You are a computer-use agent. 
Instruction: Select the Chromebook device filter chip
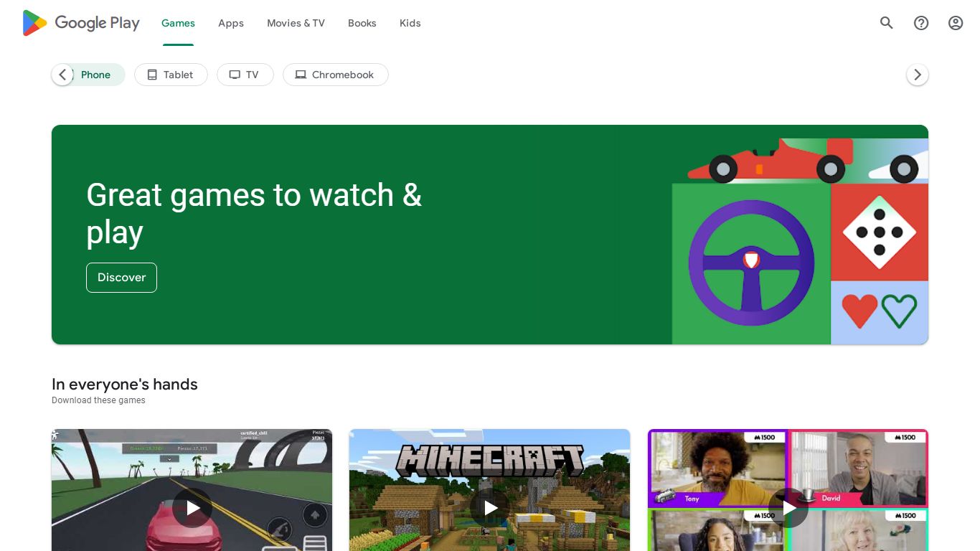(x=335, y=75)
